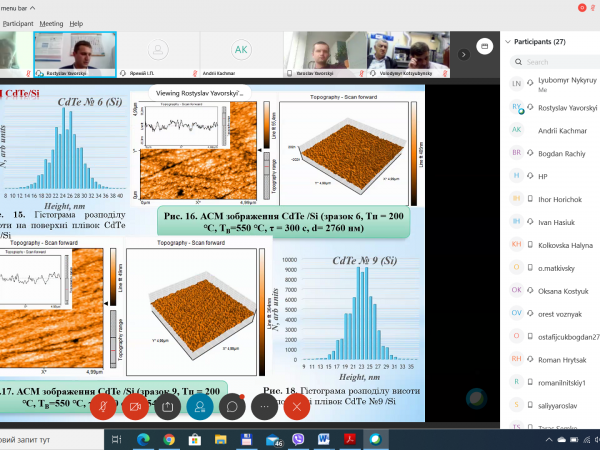Toggle the Participants panel button

(200, 406)
